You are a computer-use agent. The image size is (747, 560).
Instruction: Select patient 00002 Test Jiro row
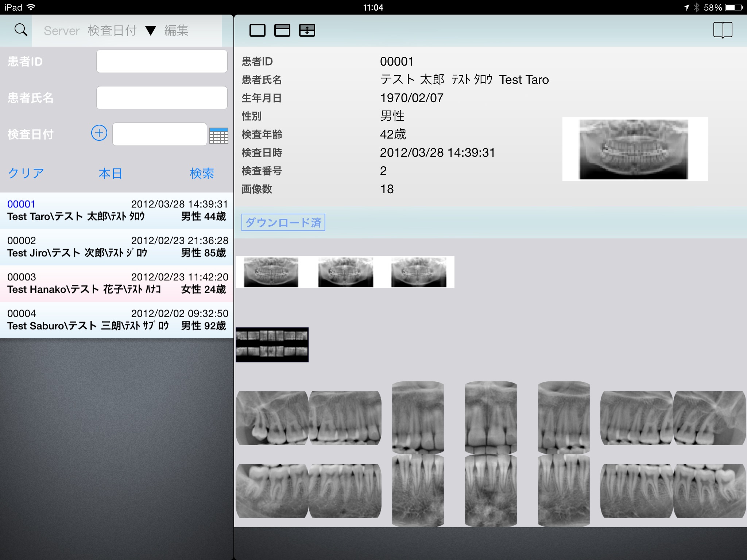coord(117,247)
